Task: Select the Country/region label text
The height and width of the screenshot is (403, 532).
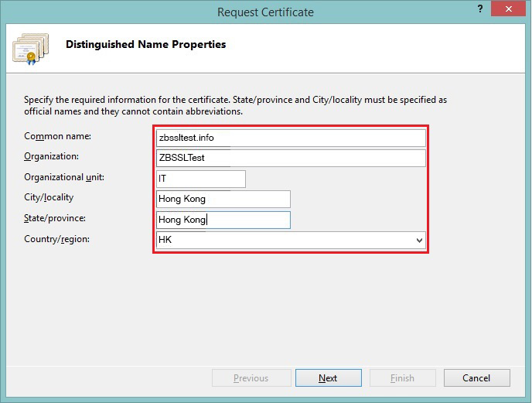Action: pos(56,240)
